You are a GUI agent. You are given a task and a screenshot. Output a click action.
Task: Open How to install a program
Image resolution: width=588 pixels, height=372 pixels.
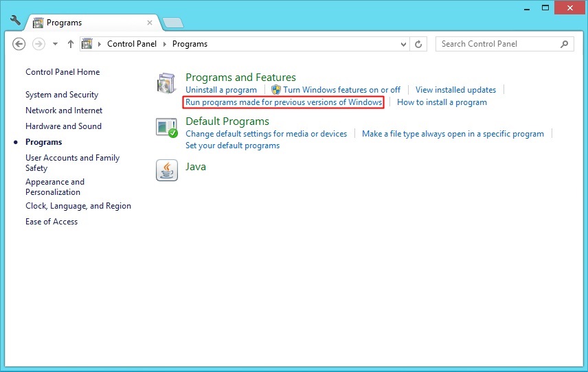coord(442,102)
